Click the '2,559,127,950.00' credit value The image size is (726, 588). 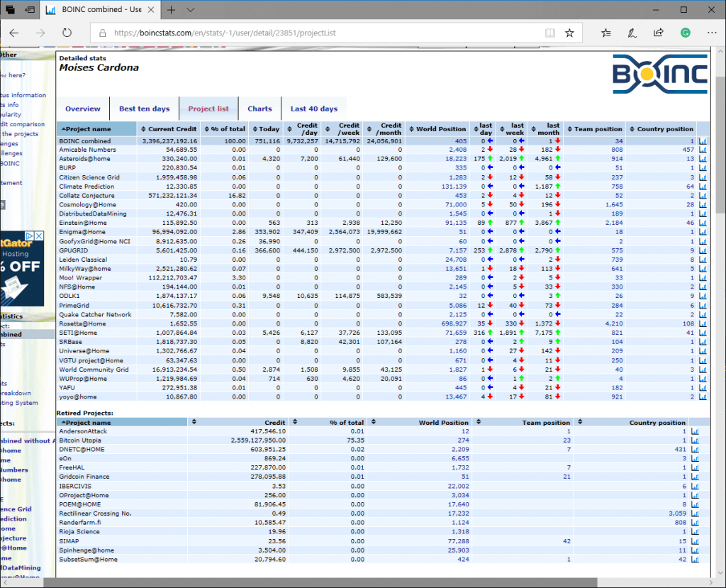point(258,440)
